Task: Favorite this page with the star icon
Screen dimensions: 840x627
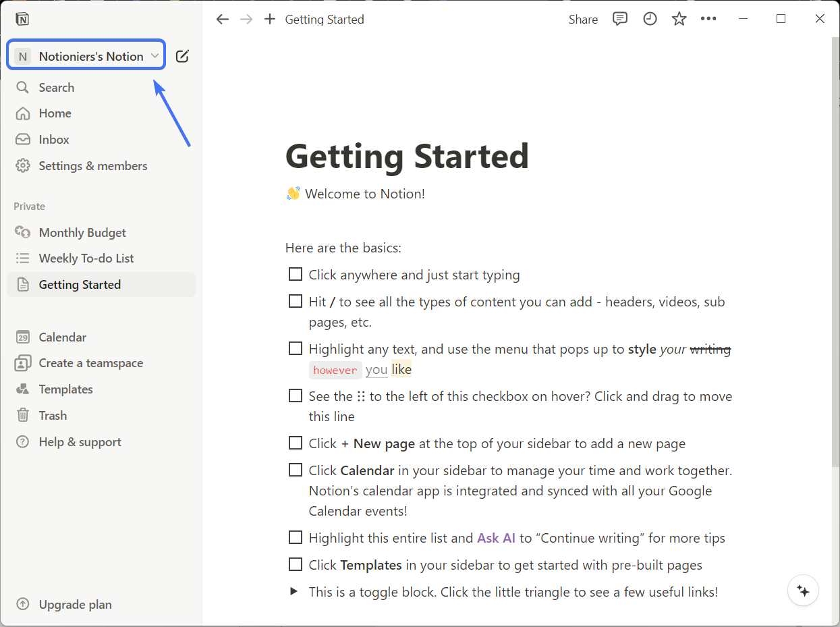Action: click(679, 19)
